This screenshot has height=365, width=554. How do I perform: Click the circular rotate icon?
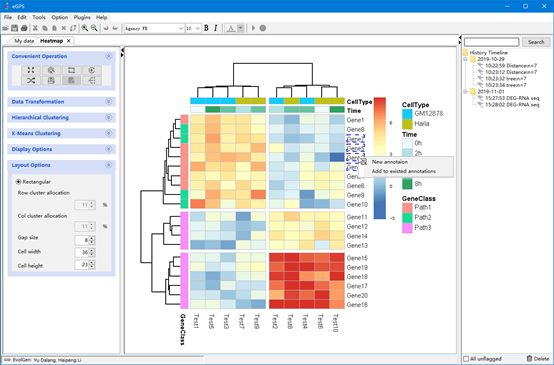coord(92,70)
